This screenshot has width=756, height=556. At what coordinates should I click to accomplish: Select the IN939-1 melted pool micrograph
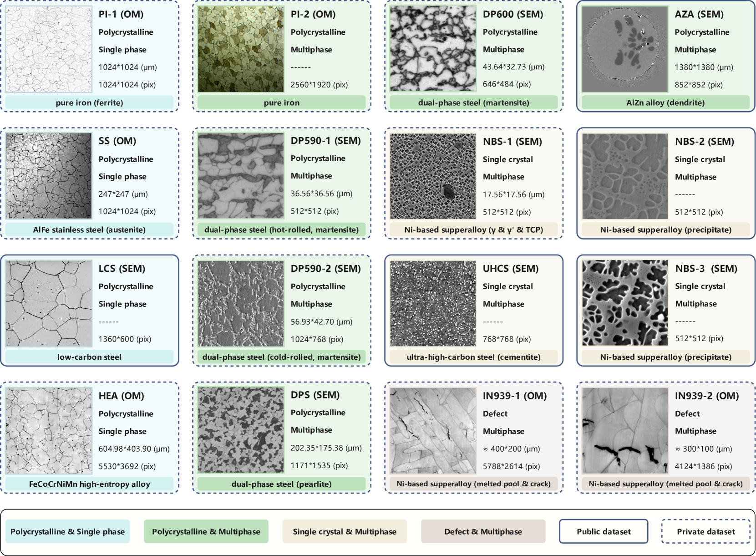click(x=433, y=430)
